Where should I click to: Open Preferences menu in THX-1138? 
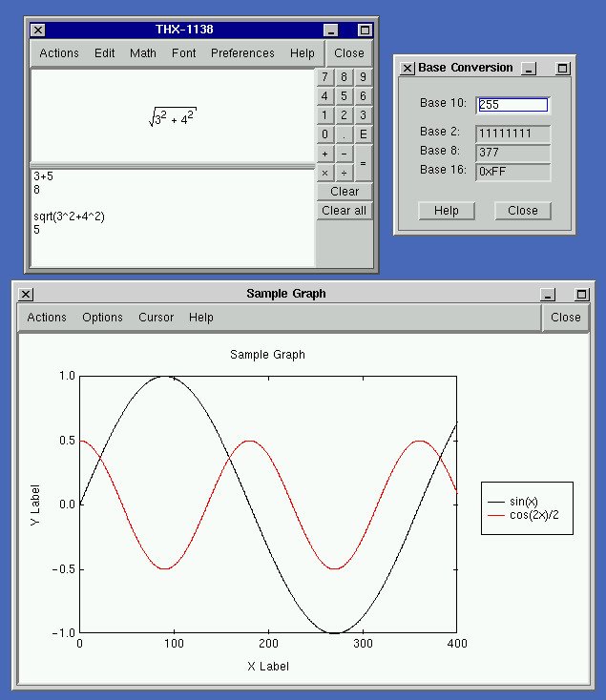242,53
